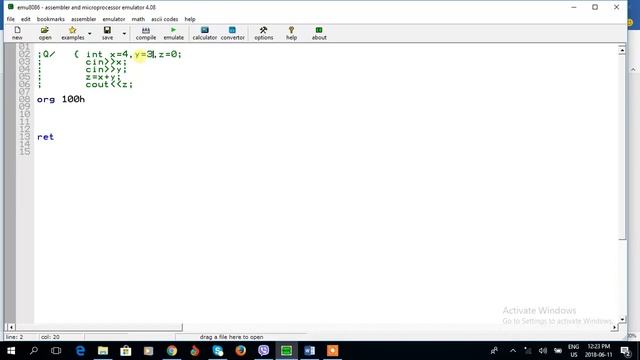Click the horizontal scrollbar right arrow
The height and width of the screenshot is (360, 640).
pos(614,327)
